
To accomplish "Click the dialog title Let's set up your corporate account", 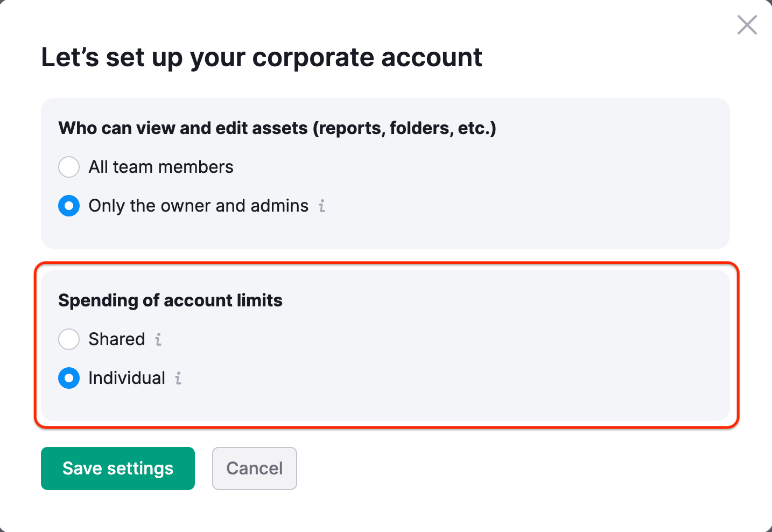I will point(262,57).
